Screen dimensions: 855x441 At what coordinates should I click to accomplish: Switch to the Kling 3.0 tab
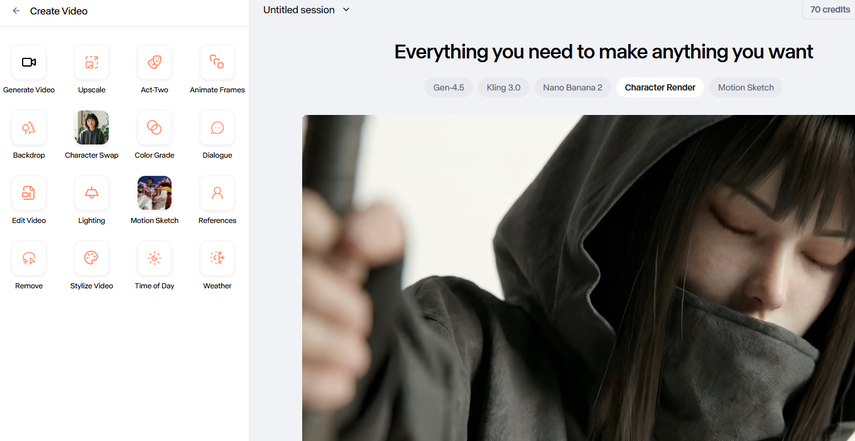tap(504, 87)
